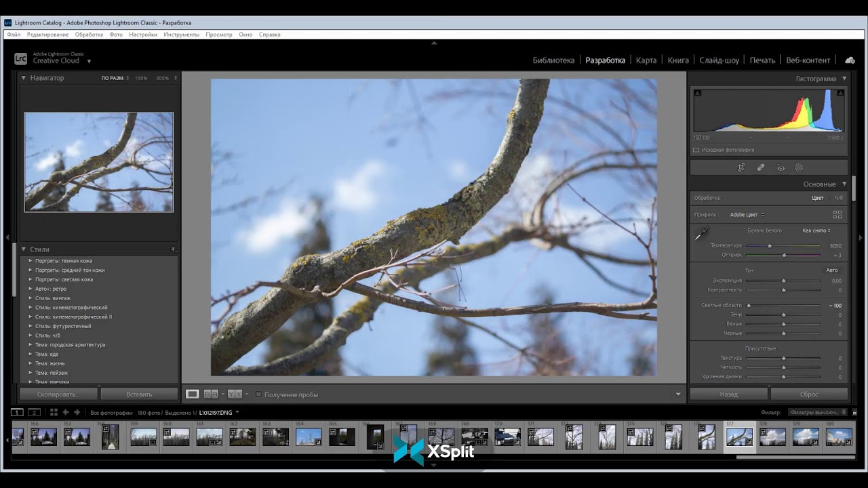Image resolution: width=868 pixels, height=488 pixels.
Task: Click the Вставить button
Action: [x=139, y=394]
